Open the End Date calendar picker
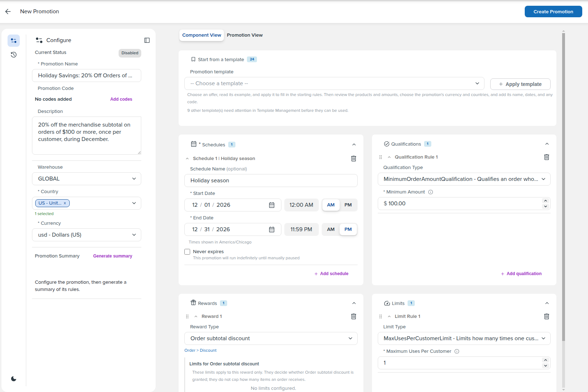Image resolution: width=588 pixels, height=392 pixels. (x=272, y=229)
